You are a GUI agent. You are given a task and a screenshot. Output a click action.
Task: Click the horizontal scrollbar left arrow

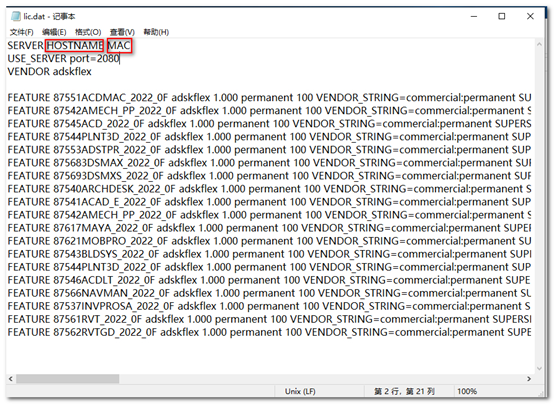click(11, 379)
